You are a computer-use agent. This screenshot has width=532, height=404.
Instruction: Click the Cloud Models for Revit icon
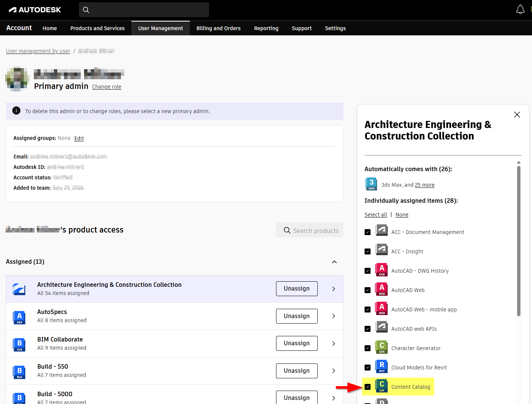382,367
